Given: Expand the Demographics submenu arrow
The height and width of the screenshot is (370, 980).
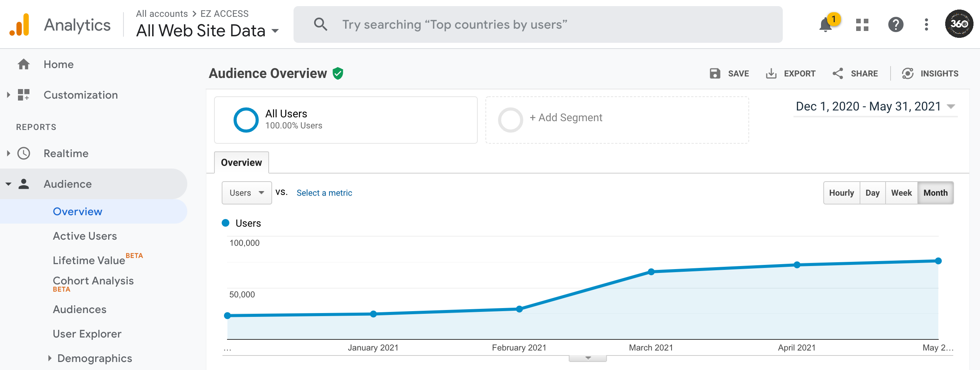Looking at the screenshot, I should pos(50,358).
